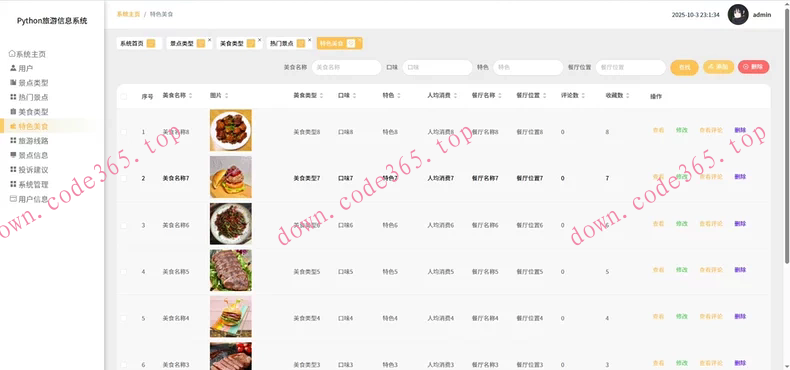
Task: Click 查看 link for 美食名称3 row
Action: (658, 363)
